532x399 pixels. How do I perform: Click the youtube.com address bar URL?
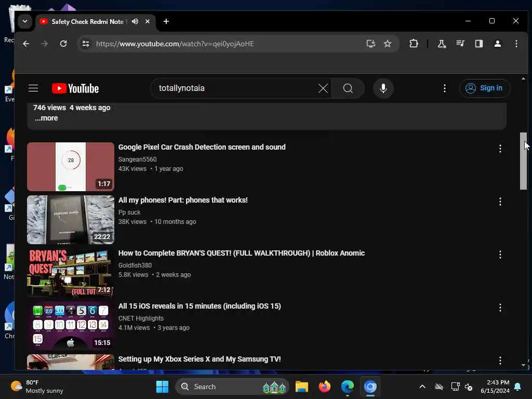175,44
